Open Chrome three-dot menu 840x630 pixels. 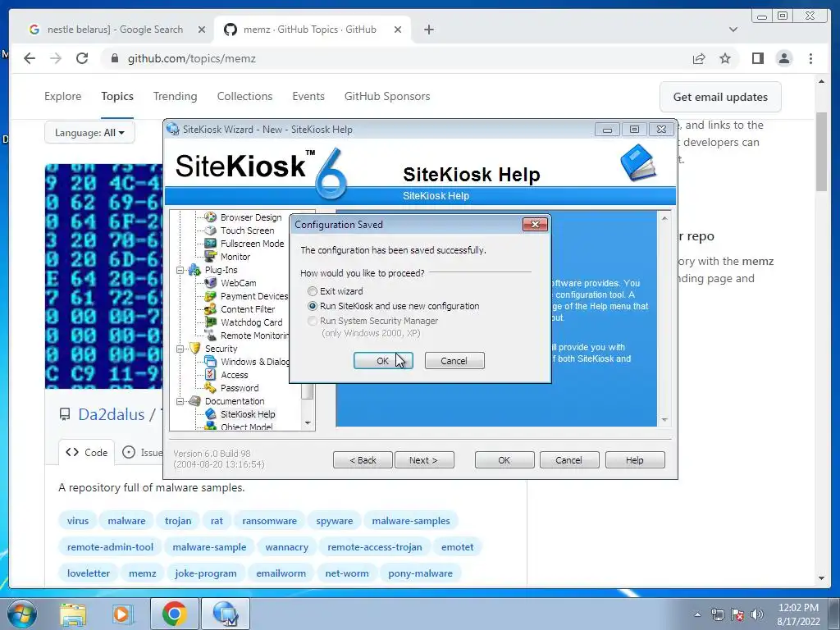(810, 58)
